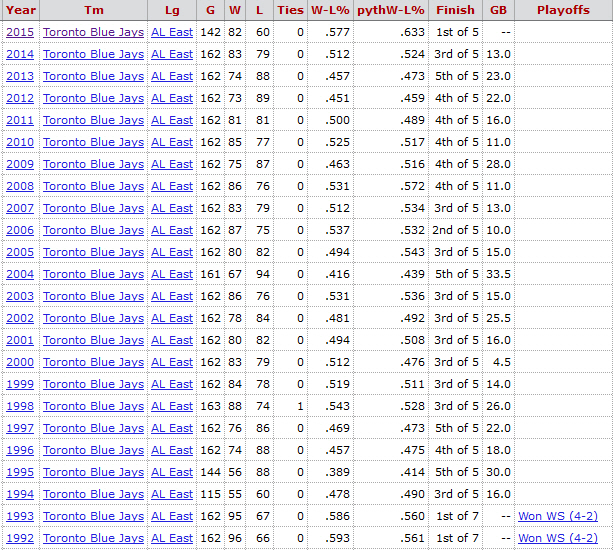Viewport: 613px width, 550px height.
Task: Sort table by the Year column header
Action: click(20, 10)
